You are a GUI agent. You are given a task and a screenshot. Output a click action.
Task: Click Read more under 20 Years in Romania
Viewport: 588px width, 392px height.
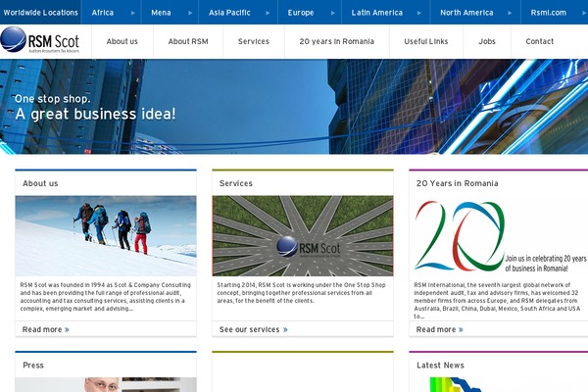pos(436,329)
